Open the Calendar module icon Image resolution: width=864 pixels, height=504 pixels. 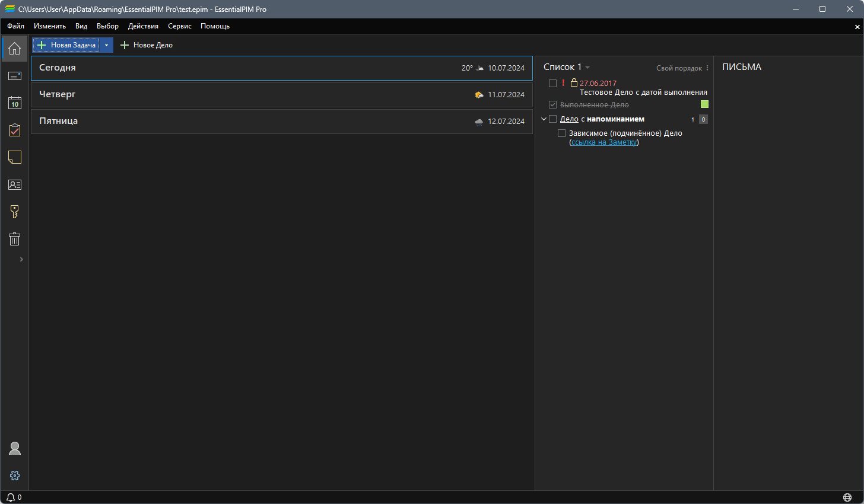[15, 103]
